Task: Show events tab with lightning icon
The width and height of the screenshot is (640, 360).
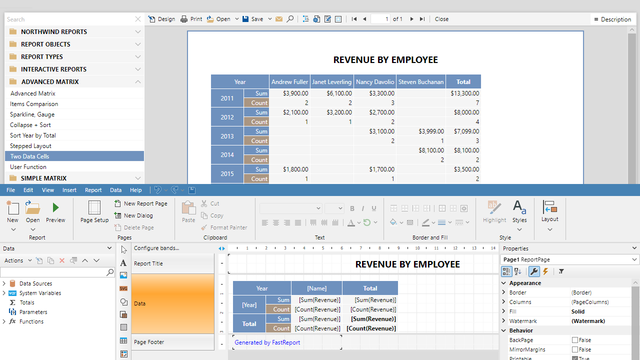Action: pos(545,271)
